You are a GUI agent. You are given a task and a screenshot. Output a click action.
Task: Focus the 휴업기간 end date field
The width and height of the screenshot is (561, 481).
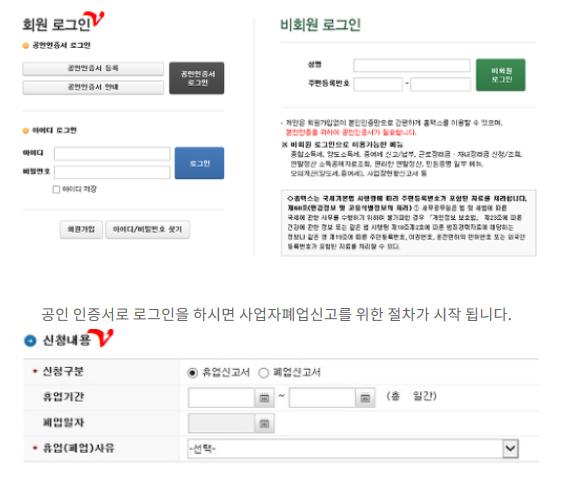[322, 398]
